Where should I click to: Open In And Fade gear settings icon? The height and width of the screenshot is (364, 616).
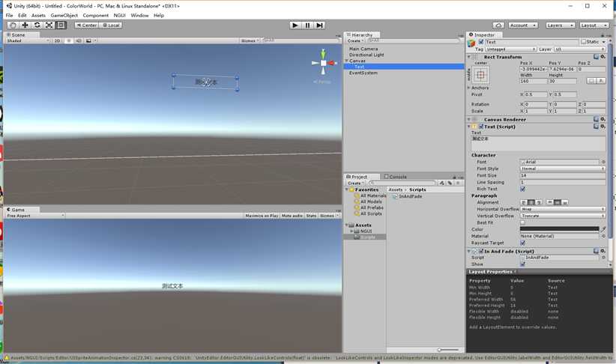click(x=603, y=251)
